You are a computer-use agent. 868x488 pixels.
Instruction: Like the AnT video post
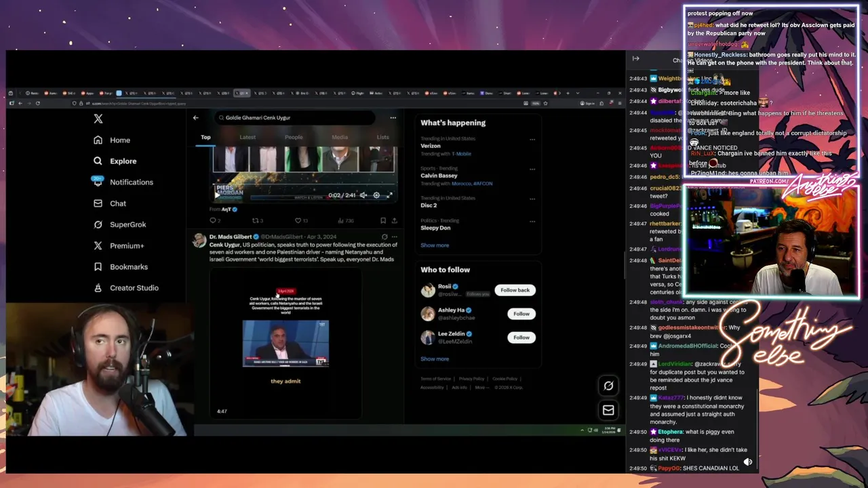tap(301, 220)
